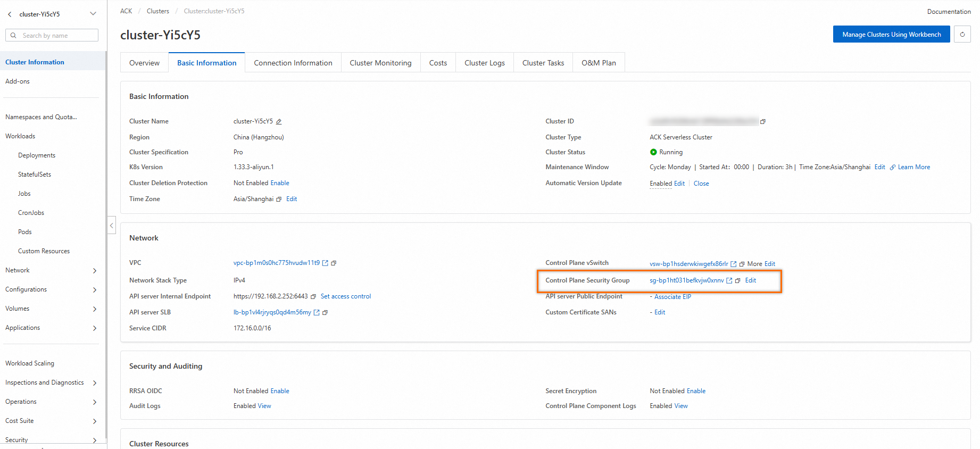Expand the Configurations sidebar menu

[x=95, y=290]
